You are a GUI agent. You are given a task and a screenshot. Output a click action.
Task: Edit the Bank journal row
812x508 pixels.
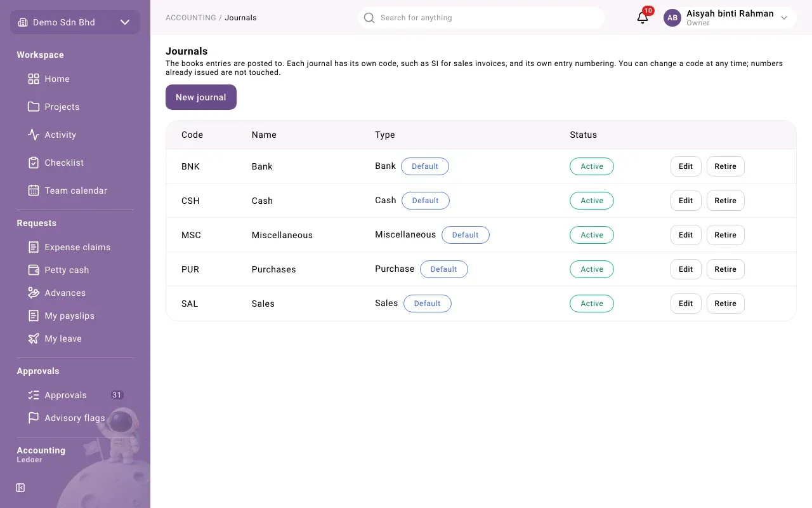pos(686,166)
